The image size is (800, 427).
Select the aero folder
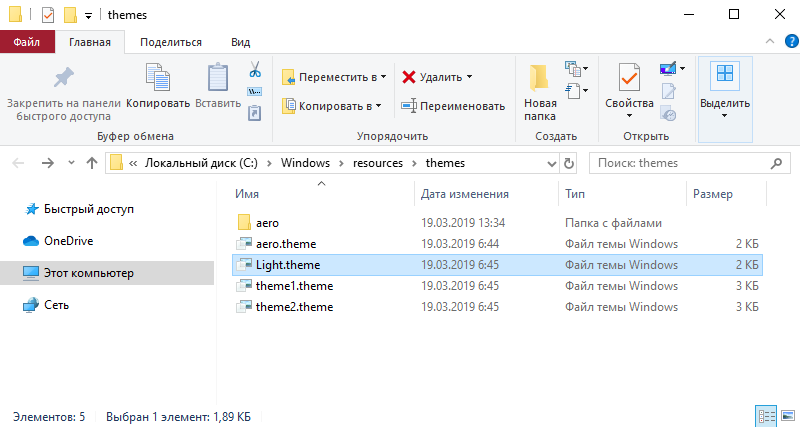497,223
